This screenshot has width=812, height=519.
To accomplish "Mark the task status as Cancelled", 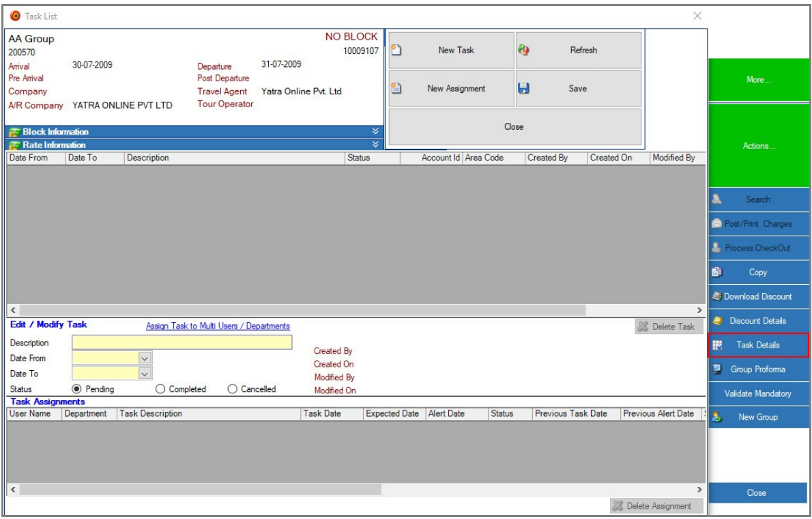I will (x=231, y=389).
